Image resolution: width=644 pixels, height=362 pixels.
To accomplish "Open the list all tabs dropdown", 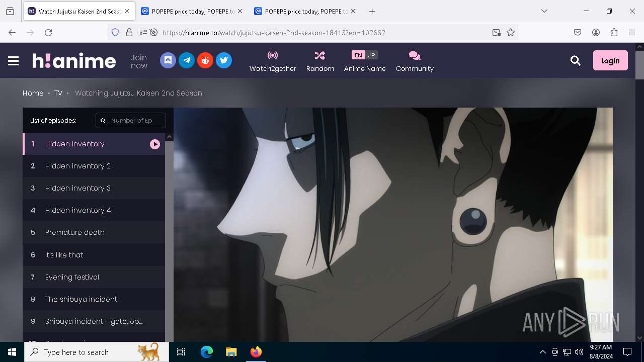I will click(544, 11).
